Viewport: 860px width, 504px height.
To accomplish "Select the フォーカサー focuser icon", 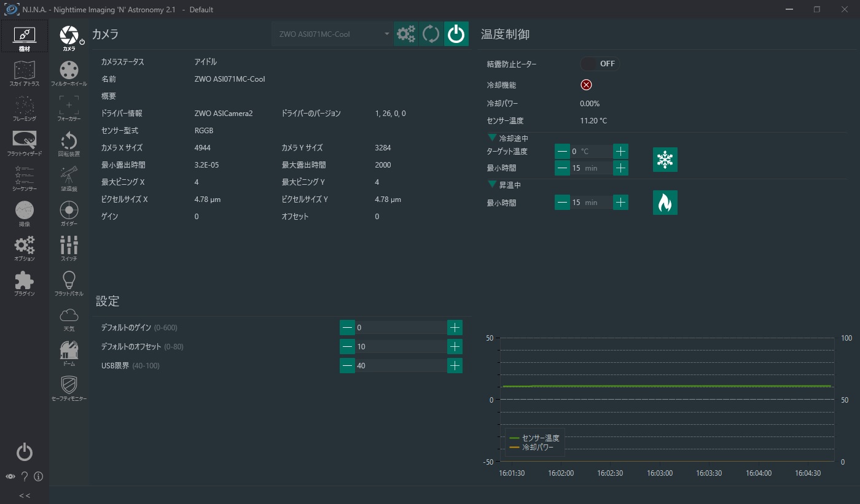I will (69, 107).
